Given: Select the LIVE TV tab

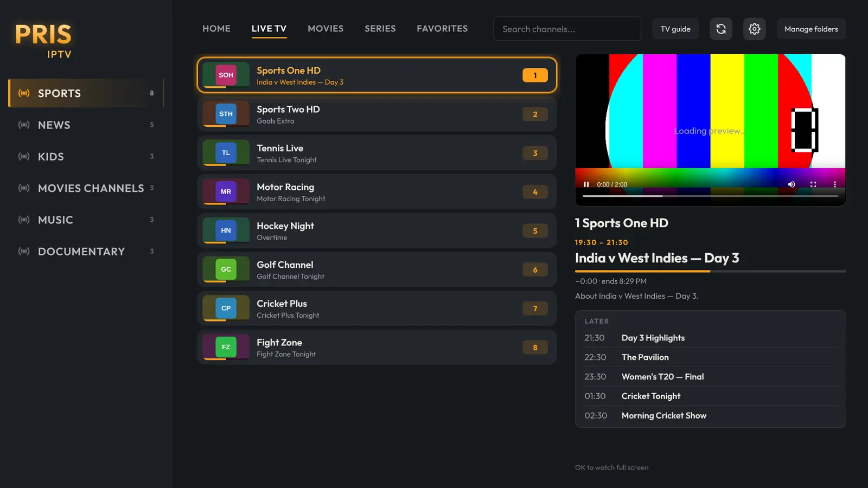Looking at the screenshot, I should tap(269, 29).
